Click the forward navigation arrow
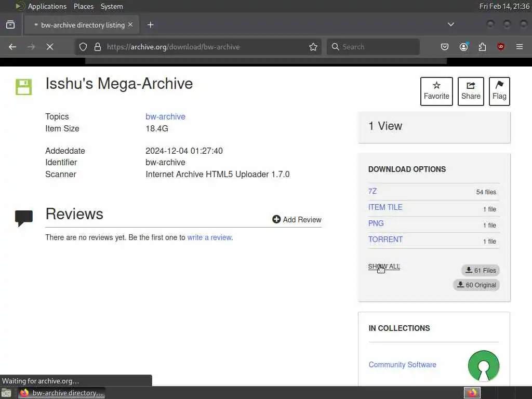Viewport: 532px width, 399px height. click(31, 47)
